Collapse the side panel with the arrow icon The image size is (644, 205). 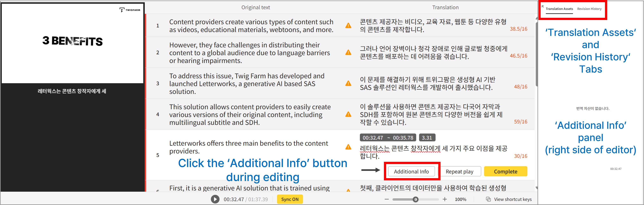[x=543, y=7]
